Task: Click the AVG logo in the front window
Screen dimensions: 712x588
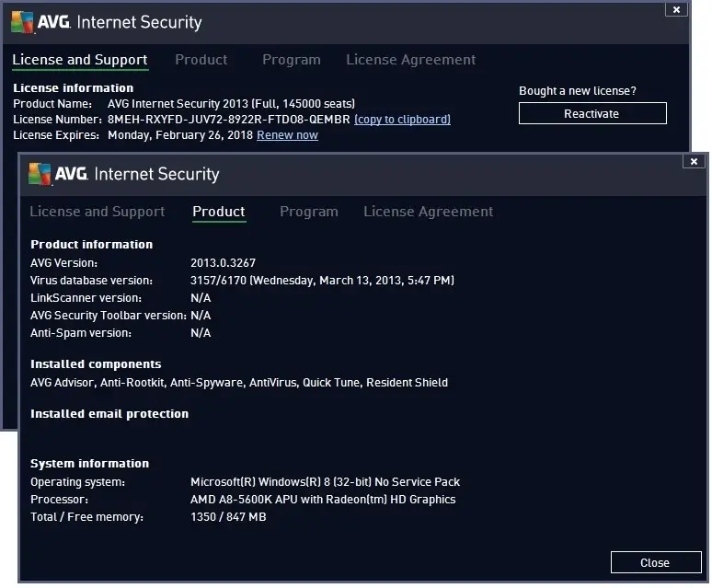Action: tap(58, 174)
